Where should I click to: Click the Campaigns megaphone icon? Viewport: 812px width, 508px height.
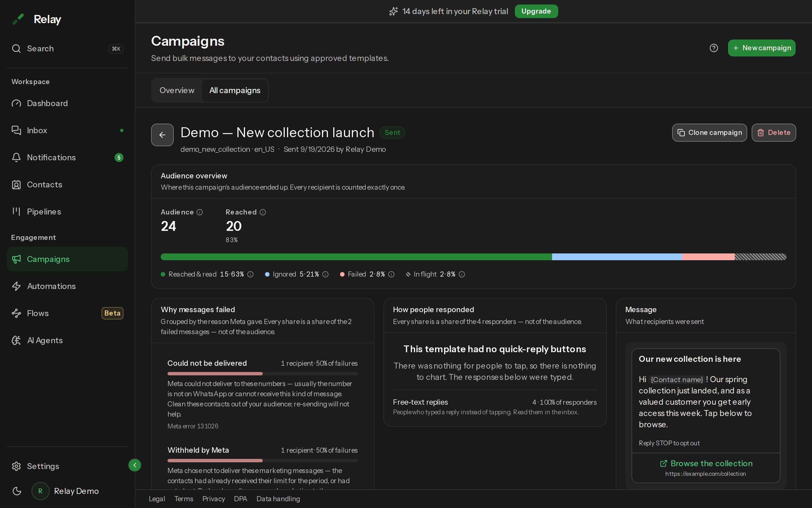(16, 259)
